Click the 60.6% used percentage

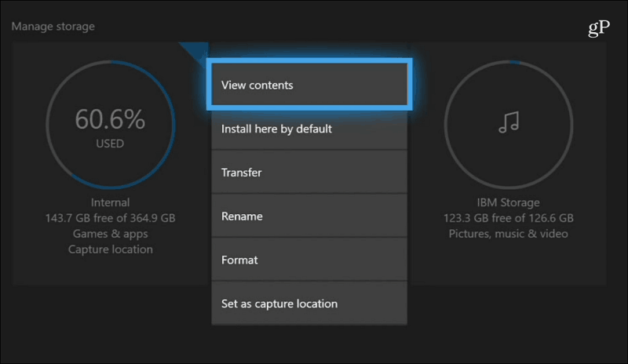110,119
